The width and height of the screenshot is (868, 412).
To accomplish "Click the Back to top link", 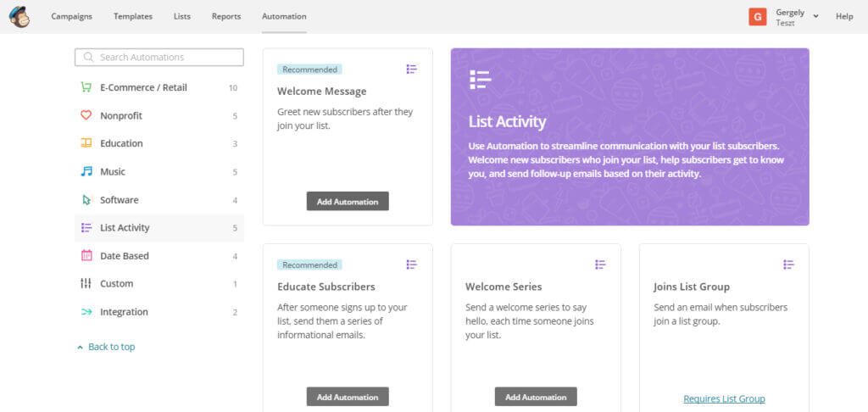I will (111, 347).
